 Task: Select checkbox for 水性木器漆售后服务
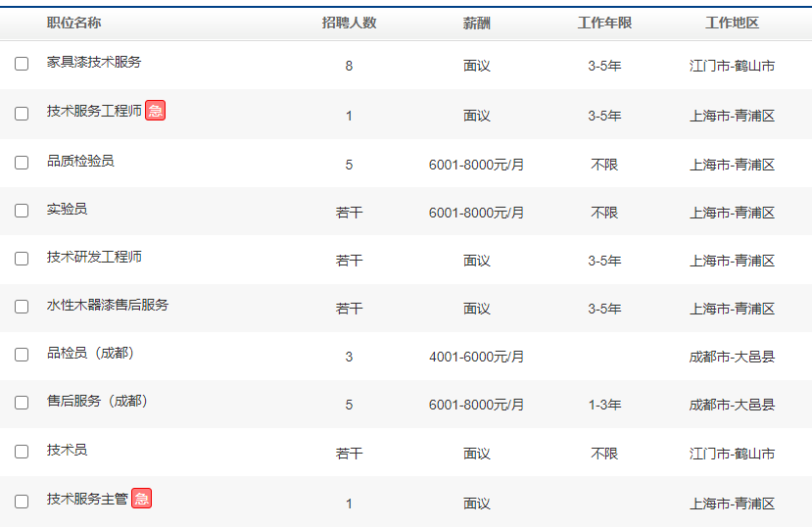(x=22, y=307)
